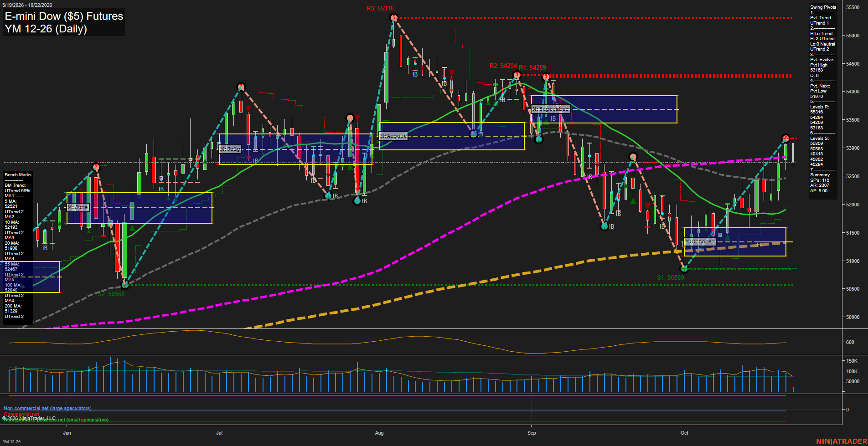Click the AR: 2307 summary value
The image size is (868, 446).
(x=820, y=185)
